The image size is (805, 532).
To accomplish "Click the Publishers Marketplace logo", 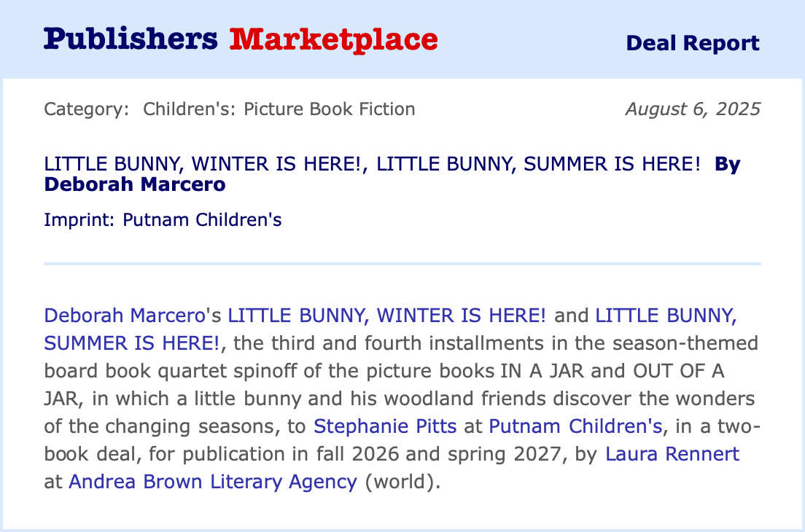I will (241, 39).
